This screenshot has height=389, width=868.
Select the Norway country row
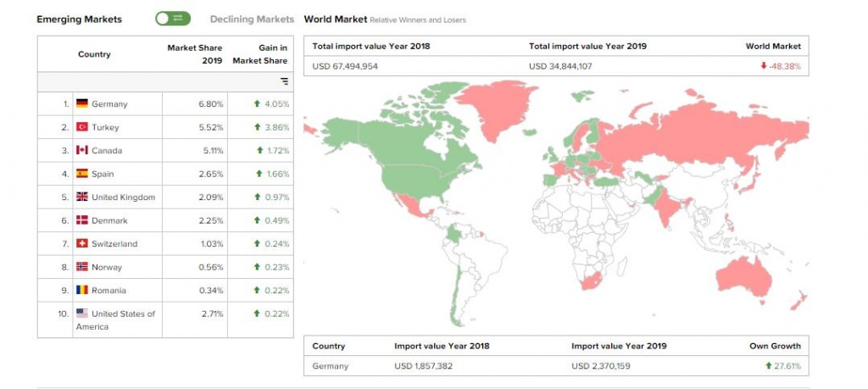pos(165,267)
